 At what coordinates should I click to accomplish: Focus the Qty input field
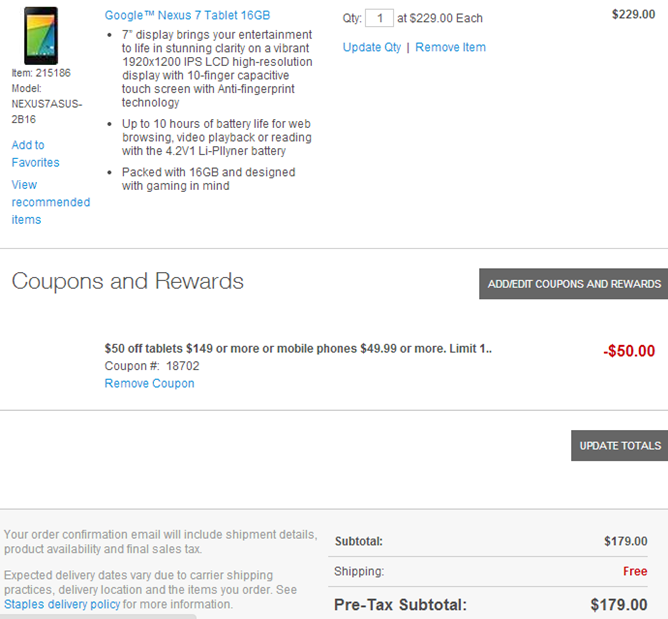pyautogui.click(x=379, y=18)
